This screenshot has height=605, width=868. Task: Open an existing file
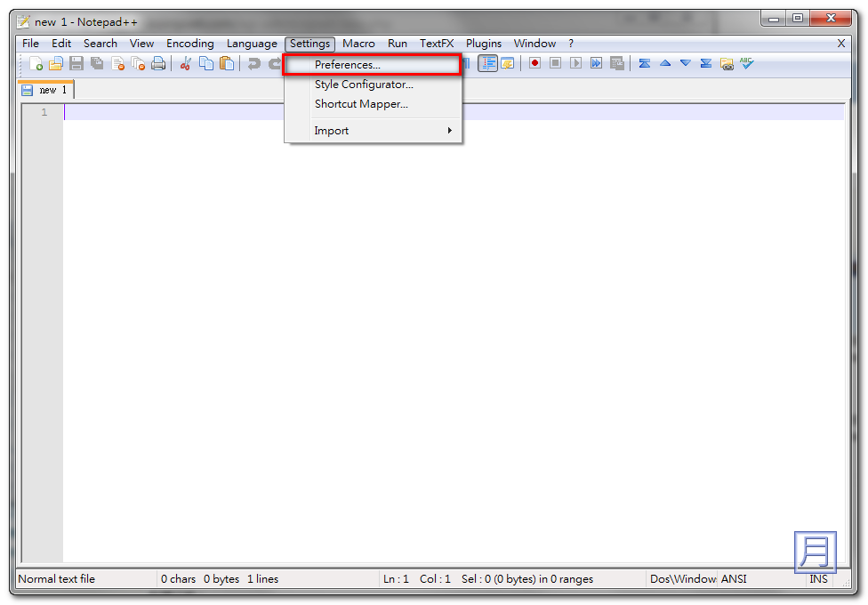pos(55,63)
